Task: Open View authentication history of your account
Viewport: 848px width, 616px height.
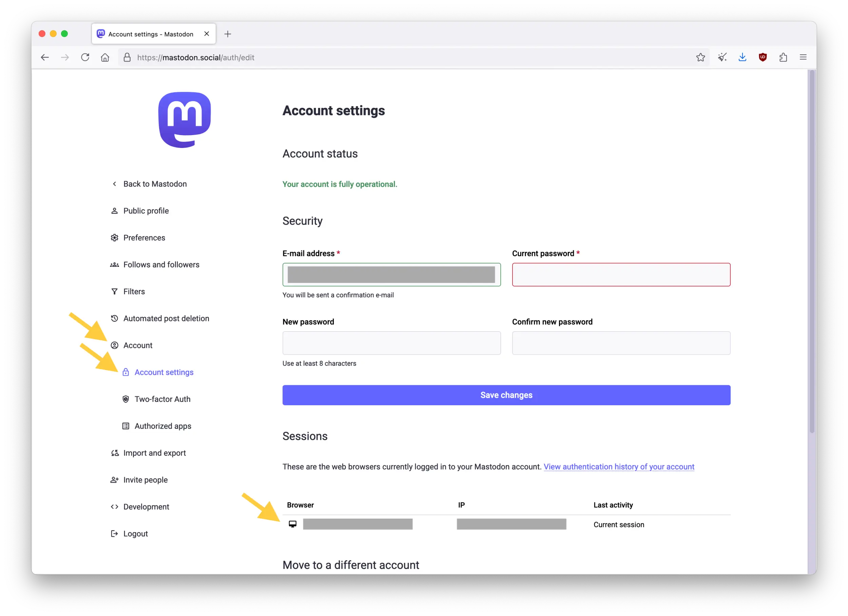Action: pos(619,467)
